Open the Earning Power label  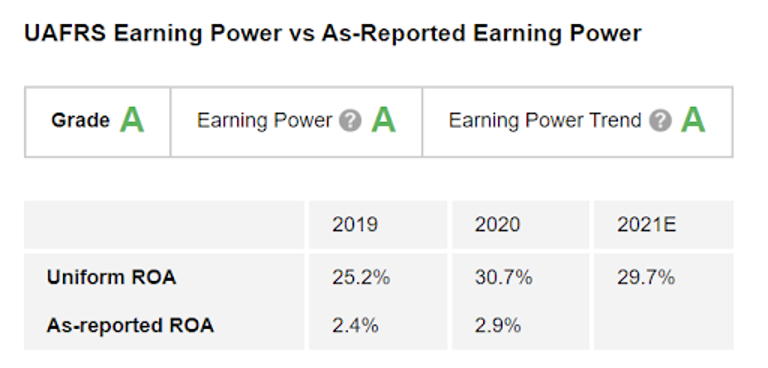click(264, 121)
